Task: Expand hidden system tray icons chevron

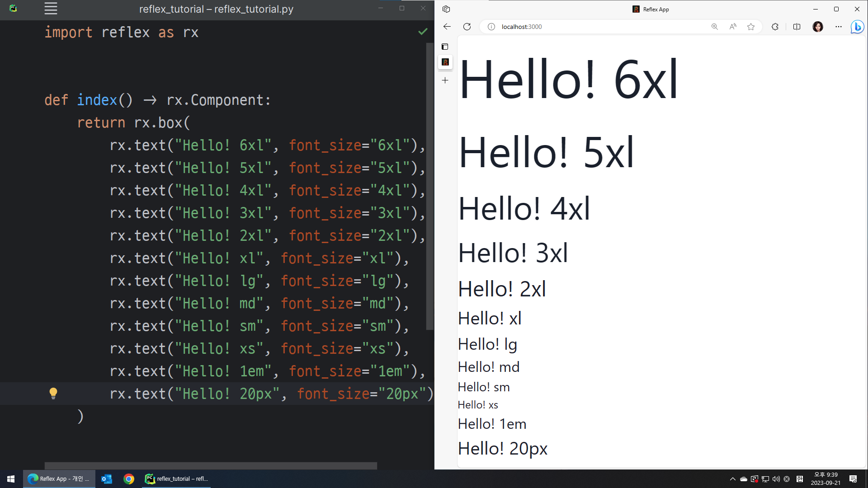Action: click(x=732, y=479)
